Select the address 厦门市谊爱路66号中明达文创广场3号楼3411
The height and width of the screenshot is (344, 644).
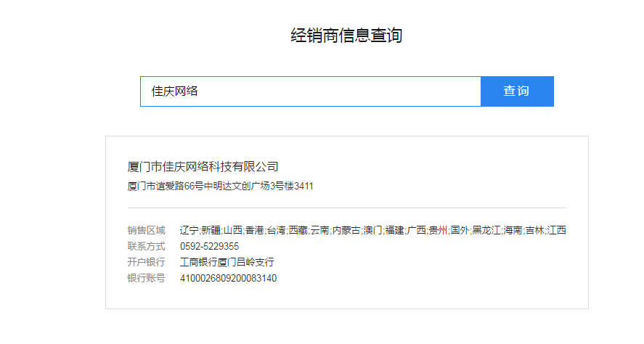coord(220,187)
